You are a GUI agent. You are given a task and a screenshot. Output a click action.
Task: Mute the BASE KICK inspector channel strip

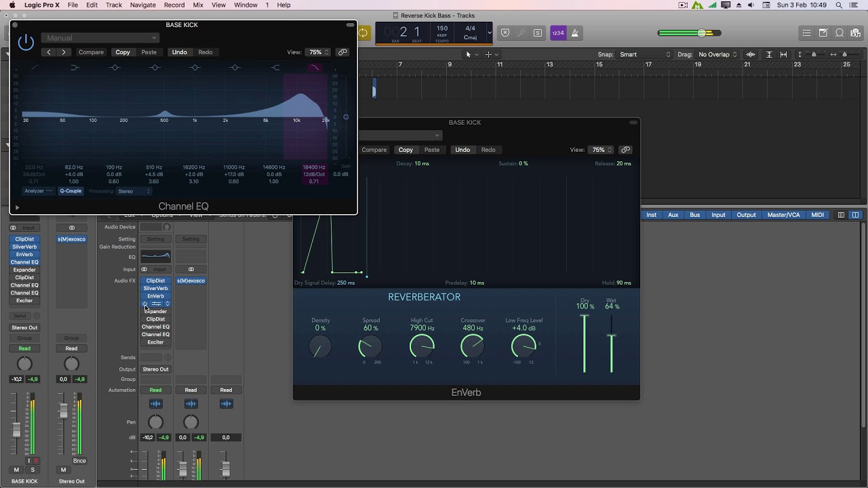click(16, 470)
